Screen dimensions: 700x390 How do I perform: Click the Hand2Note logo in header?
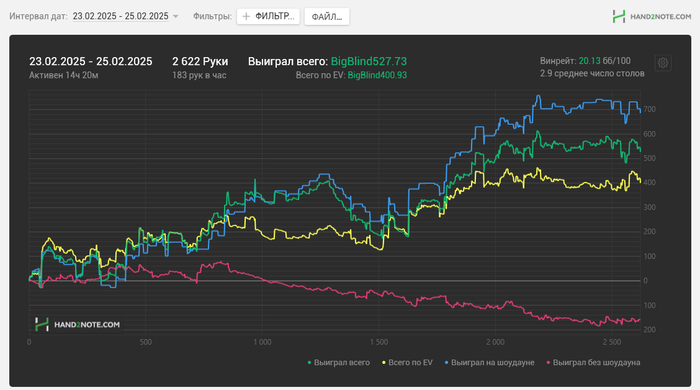click(652, 17)
